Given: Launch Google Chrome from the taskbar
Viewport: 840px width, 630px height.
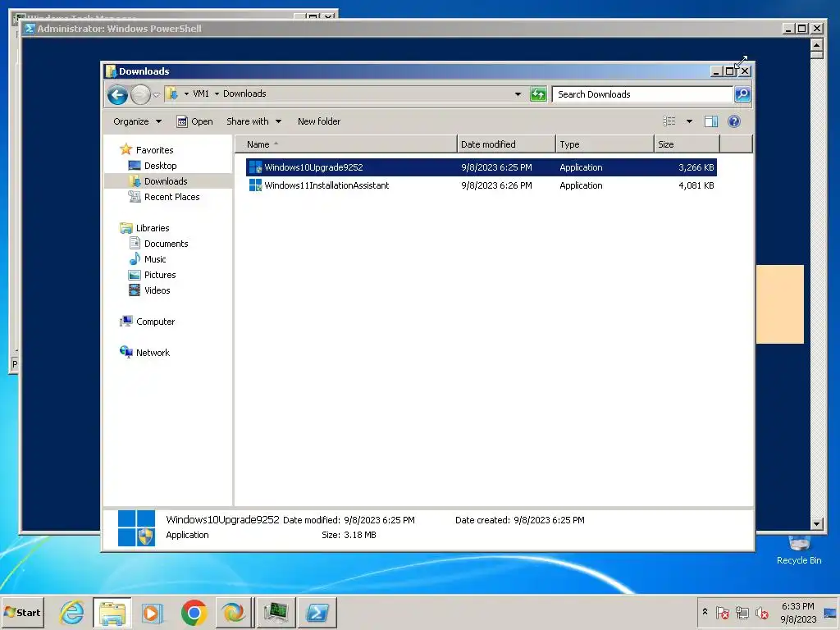Looking at the screenshot, I should click(x=194, y=612).
